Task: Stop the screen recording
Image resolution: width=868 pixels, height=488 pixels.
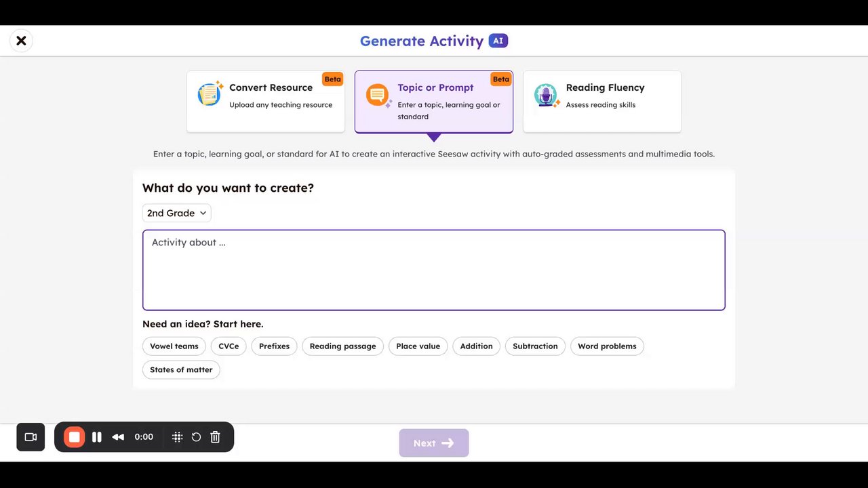Action: tap(75, 437)
